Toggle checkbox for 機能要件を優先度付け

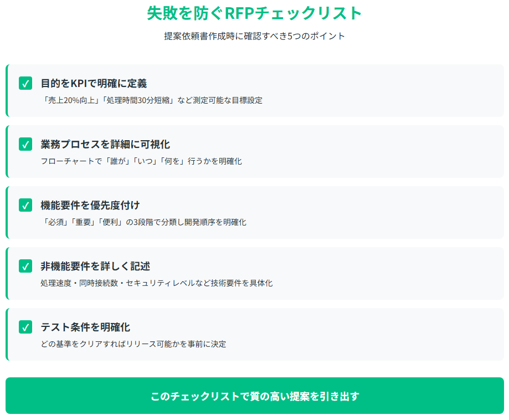(25, 205)
